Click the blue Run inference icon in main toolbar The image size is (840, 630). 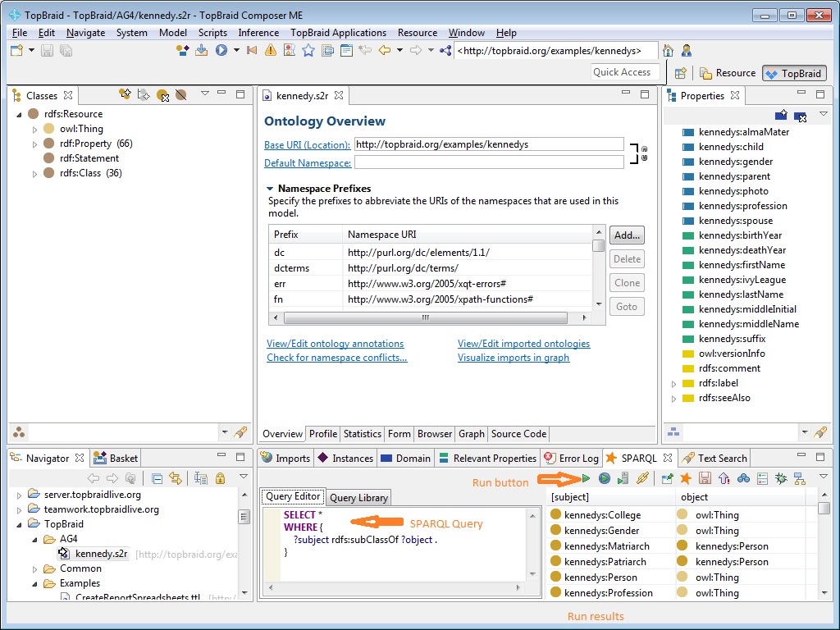(x=219, y=50)
